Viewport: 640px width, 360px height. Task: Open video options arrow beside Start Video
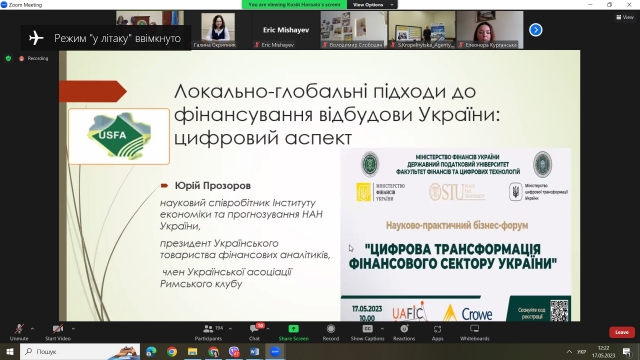(73, 329)
